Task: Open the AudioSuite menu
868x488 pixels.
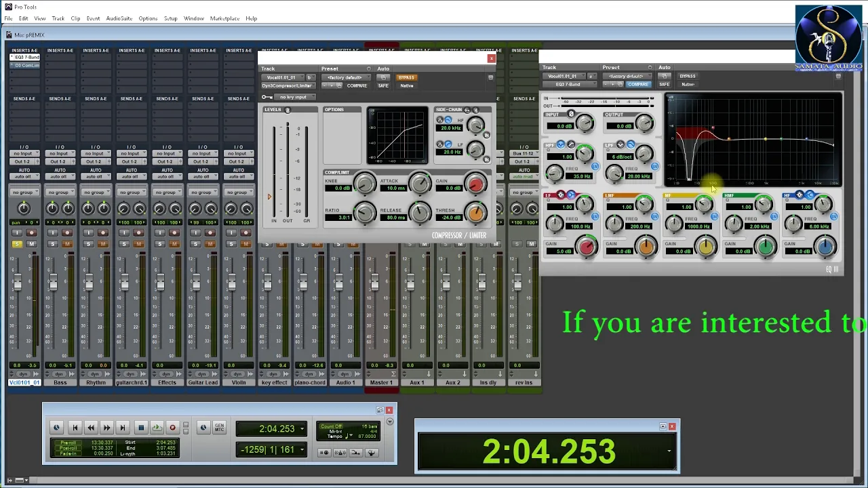Action: click(119, 18)
